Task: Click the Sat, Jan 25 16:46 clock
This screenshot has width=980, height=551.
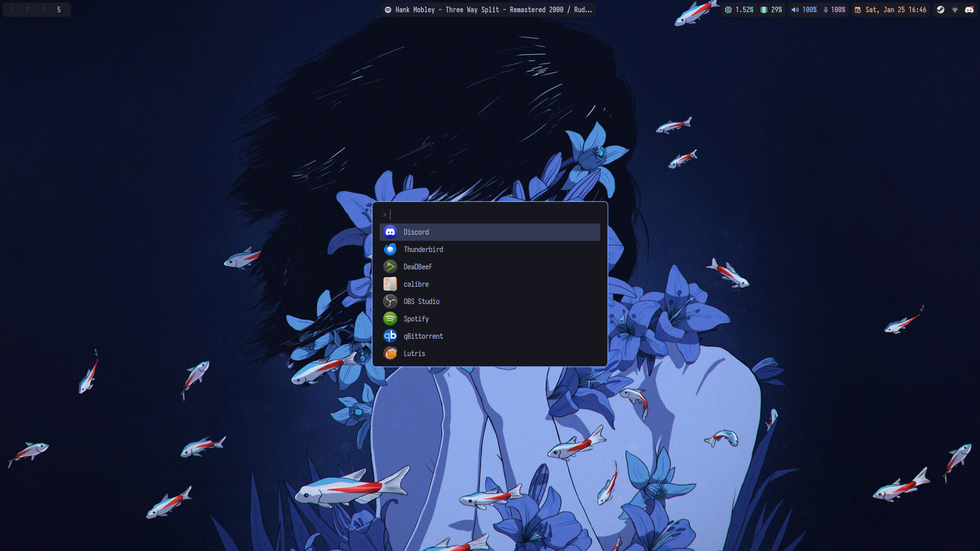Action: (896, 10)
